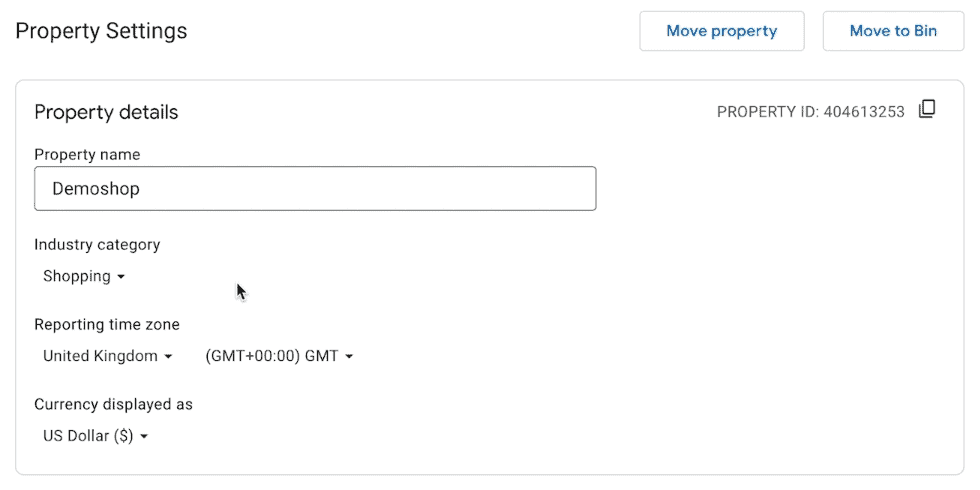Open the US Dollar ($) currency dropdown
The image size is (980, 490).
(x=95, y=436)
